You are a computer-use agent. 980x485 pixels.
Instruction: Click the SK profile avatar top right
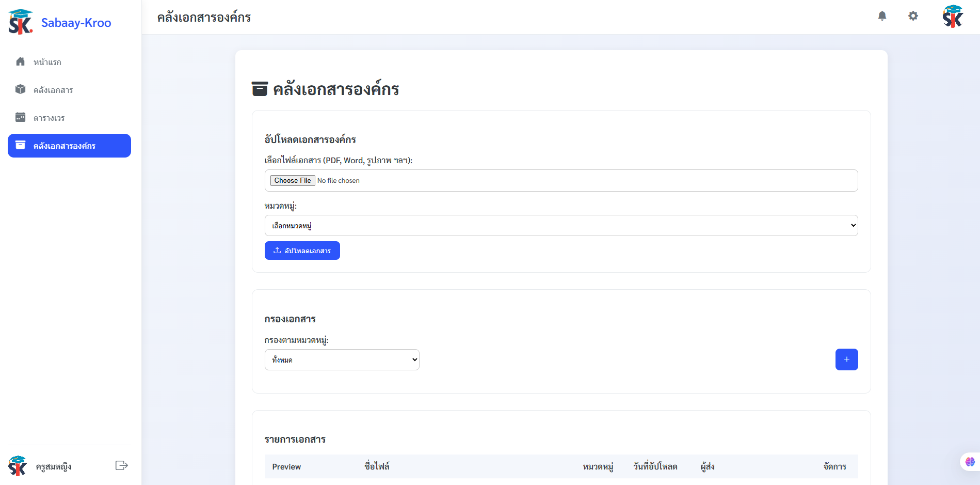pos(952,17)
